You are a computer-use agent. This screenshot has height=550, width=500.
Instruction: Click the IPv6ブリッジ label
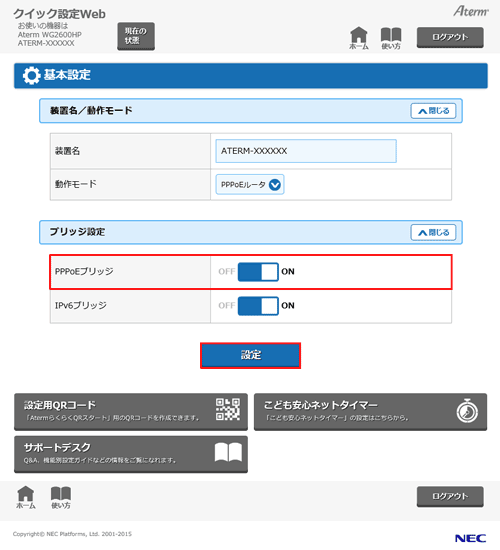81,306
